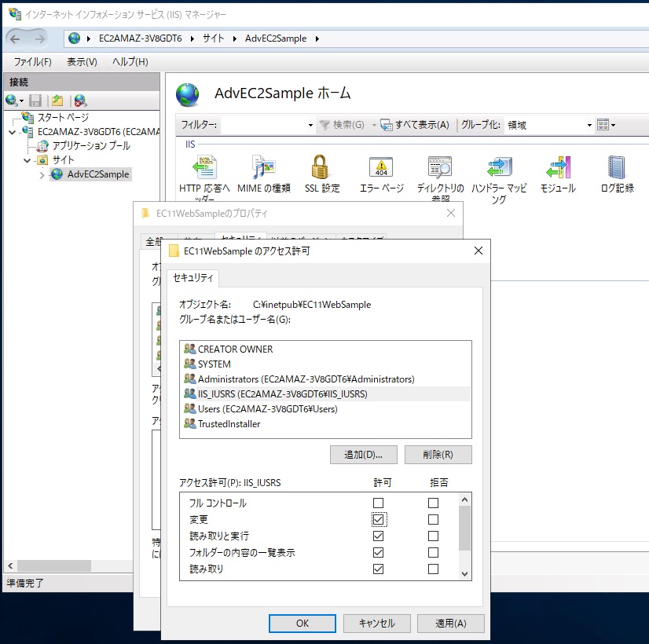Viewport: 649px width, 644px height.
Task: Uncheck allow for 読み取りと実行
Action: (378, 536)
